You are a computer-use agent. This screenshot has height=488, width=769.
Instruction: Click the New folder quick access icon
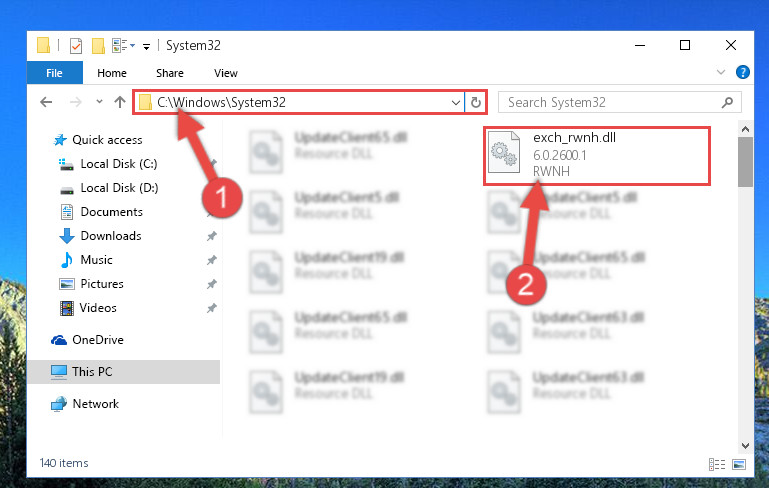[98, 46]
